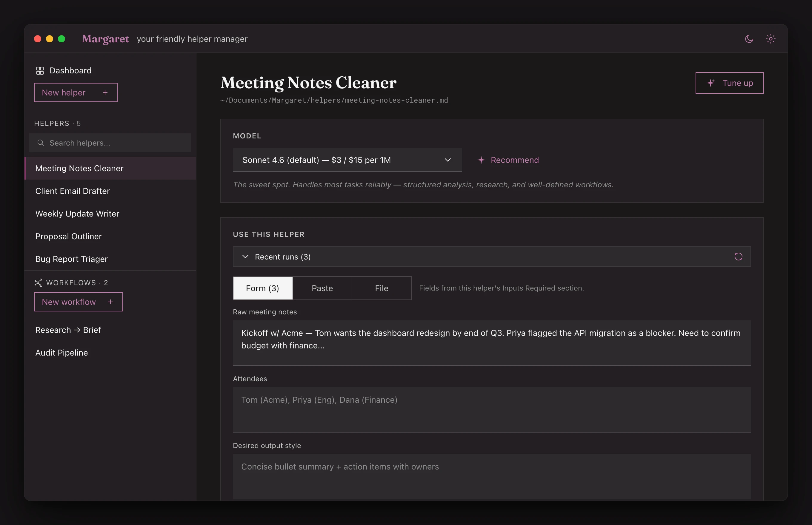Screen dimensions: 812x525
Task: Click the sparkle icon in Tune up
Action: [711, 83]
